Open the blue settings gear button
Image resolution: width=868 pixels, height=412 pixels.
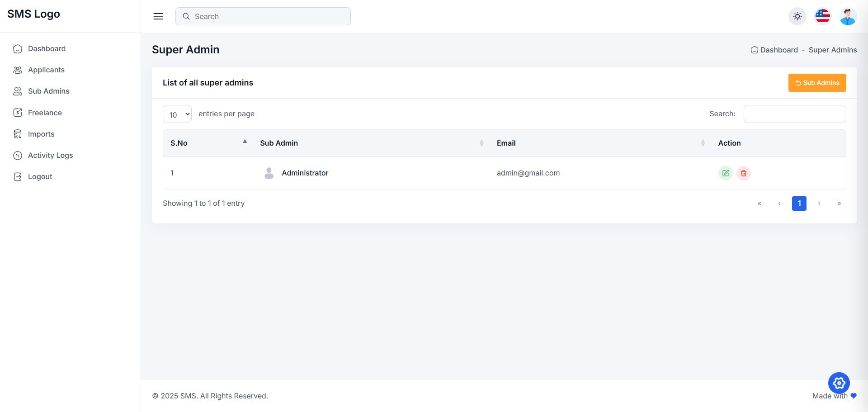click(x=839, y=383)
